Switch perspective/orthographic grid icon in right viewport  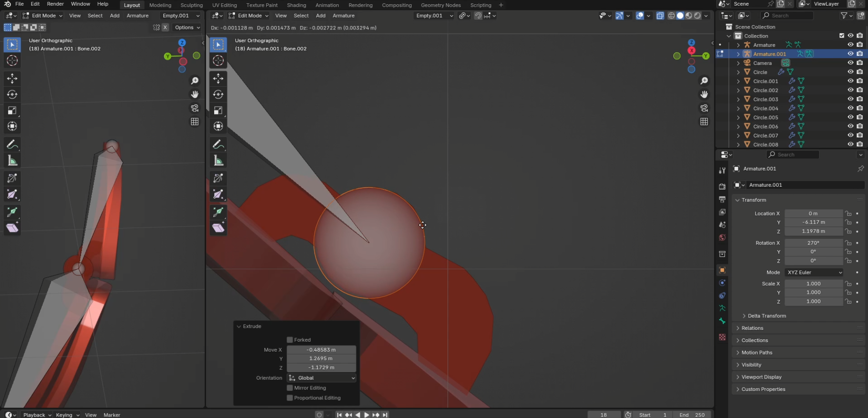tap(704, 122)
